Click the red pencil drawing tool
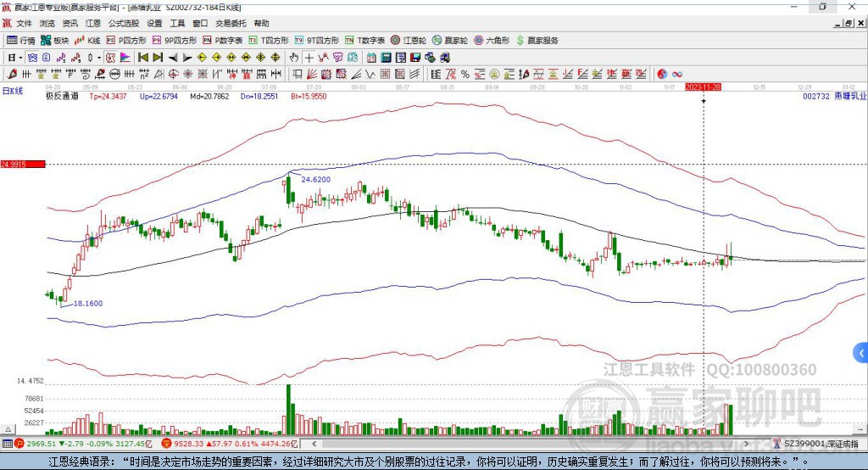 coord(12,75)
